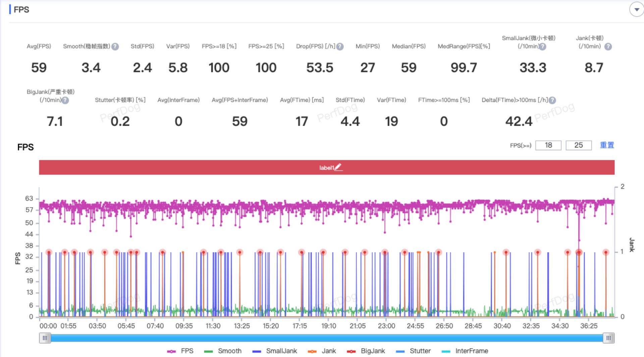Click the FPS threshold field showing 25

click(578, 145)
